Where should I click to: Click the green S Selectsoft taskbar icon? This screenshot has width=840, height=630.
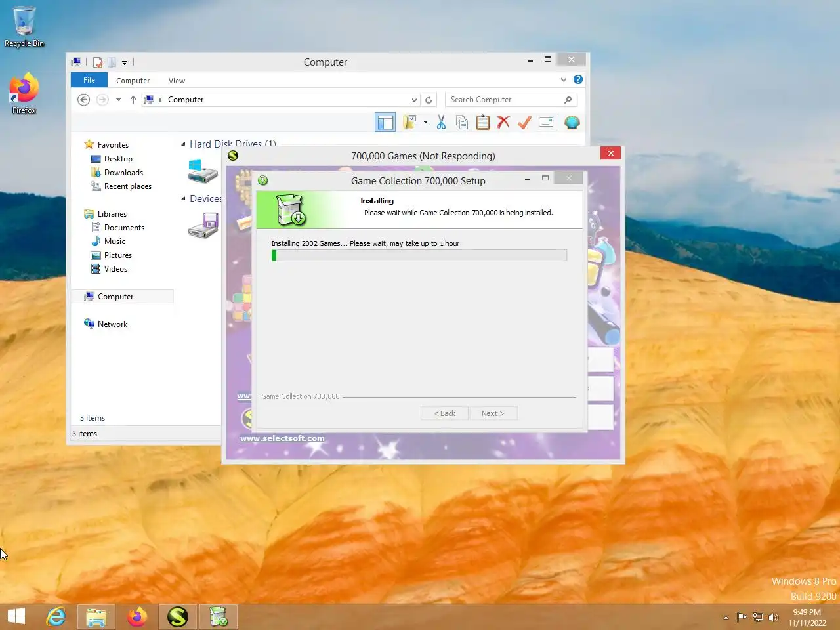pos(178,617)
